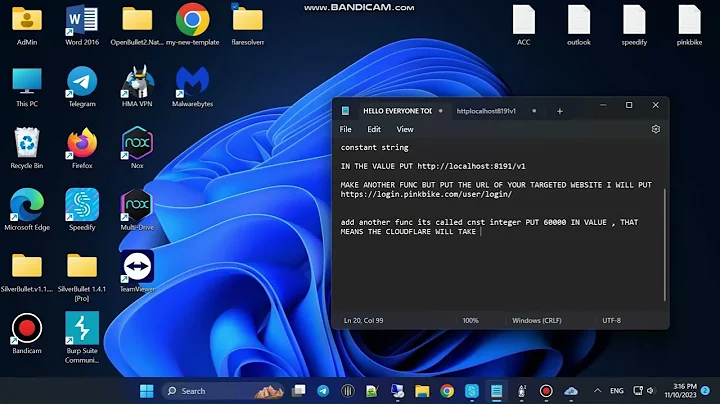Click the 'constant string' line in Notepad
This screenshot has width=720, height=404.
(374, 147)
